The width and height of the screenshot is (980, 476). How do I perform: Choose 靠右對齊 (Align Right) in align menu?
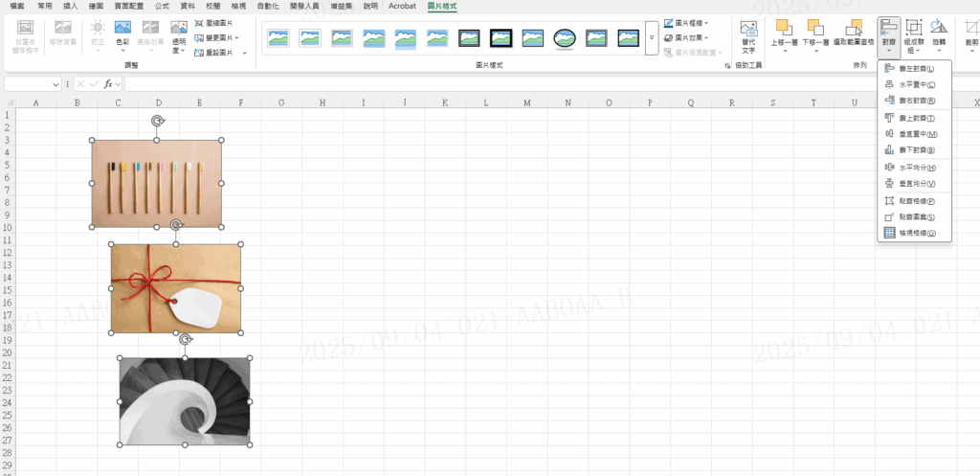click(914, 100)
